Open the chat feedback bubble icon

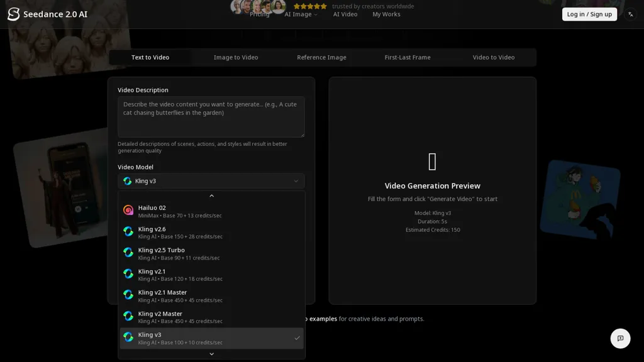(620, 338)
